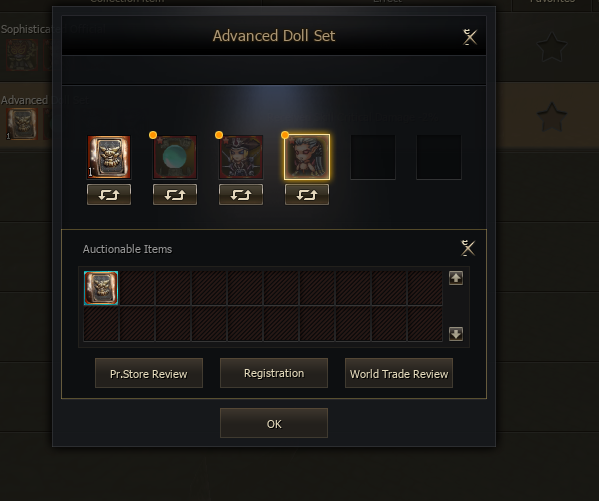
Task: Click swap button under the highlighted doll
Action: coord(307,195)
